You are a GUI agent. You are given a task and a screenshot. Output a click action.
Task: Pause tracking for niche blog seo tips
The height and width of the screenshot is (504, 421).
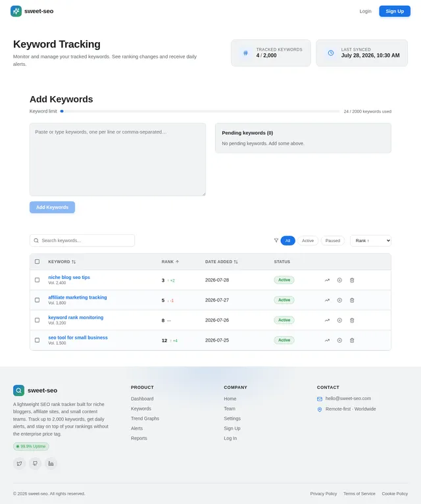339,280
